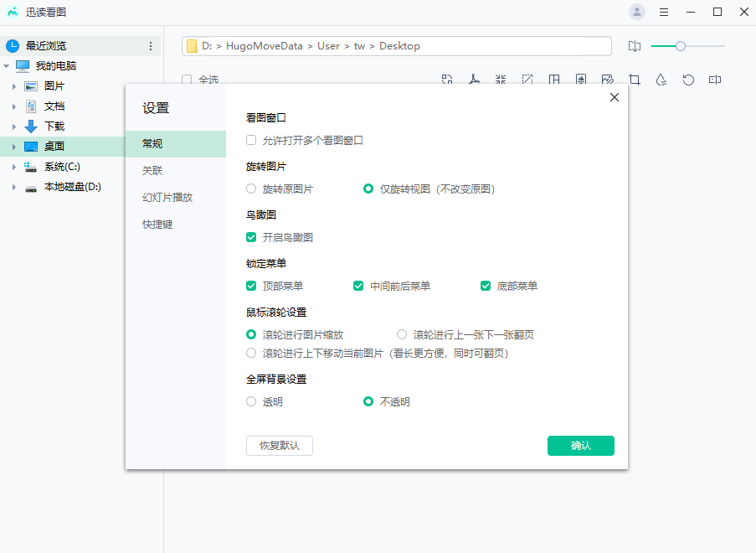Screen dimensions: 756x553
Task: Enable 允许打开多个看图窗口 checkbox
Action: click(x=251, y=141)
